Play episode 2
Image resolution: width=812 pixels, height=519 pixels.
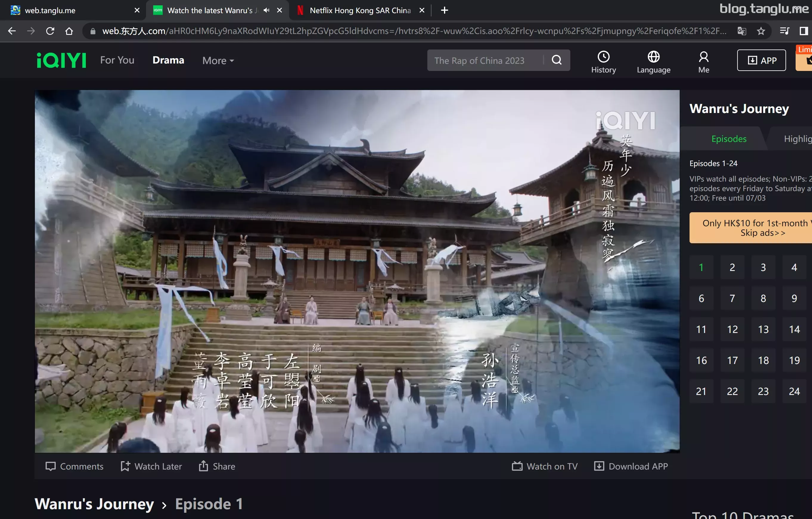click(x=732, y=267)
